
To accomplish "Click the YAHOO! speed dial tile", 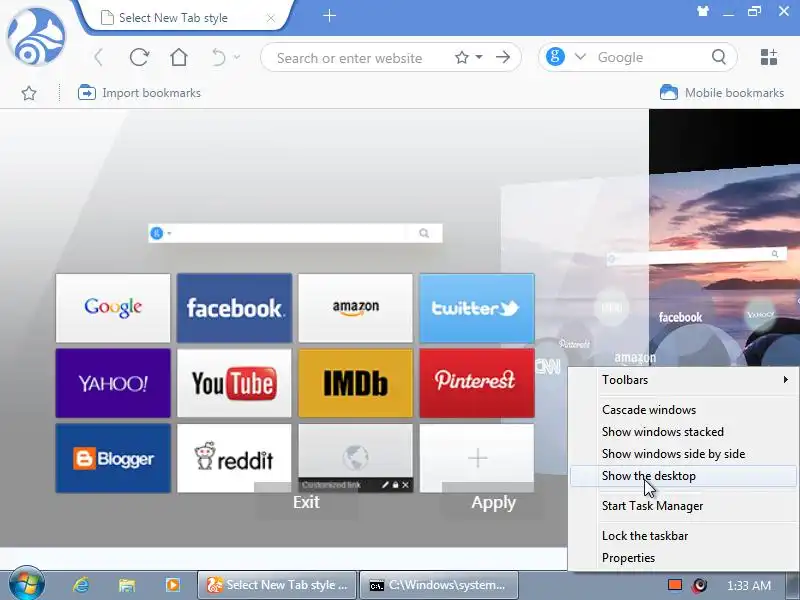I will click(113, 383).
